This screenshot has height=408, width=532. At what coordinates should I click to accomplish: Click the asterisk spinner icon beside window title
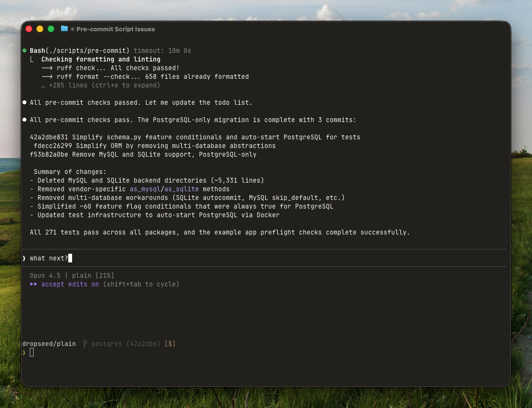[x=73, y=29]
